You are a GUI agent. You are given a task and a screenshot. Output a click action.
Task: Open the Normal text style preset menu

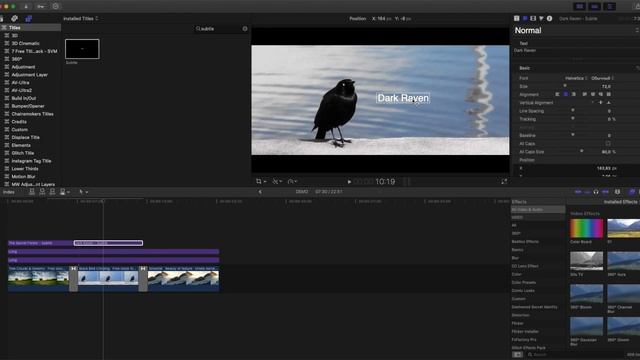576,31
